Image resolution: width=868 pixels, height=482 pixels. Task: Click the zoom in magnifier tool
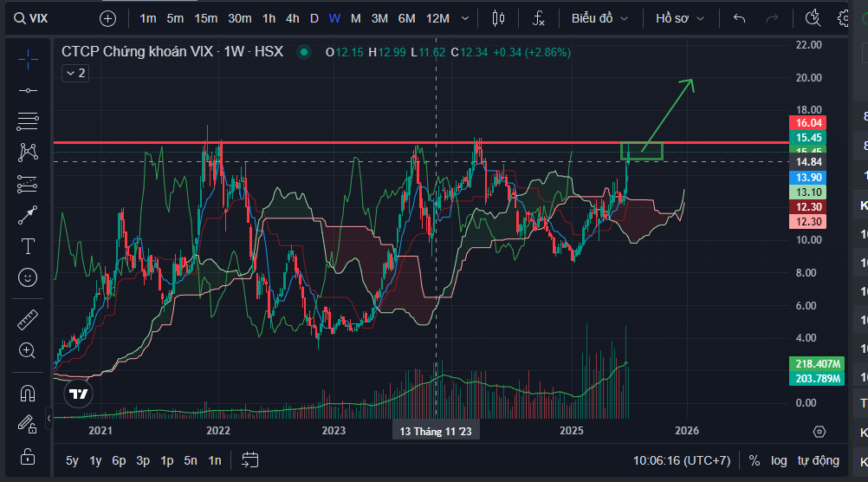click(x=28, y=351)
